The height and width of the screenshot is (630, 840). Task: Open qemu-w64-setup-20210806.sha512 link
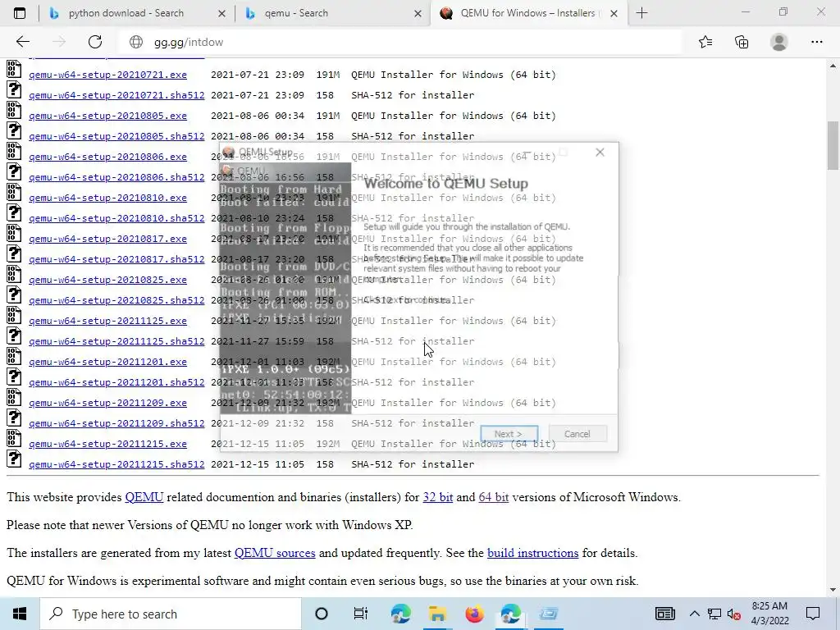click(116, 177)
